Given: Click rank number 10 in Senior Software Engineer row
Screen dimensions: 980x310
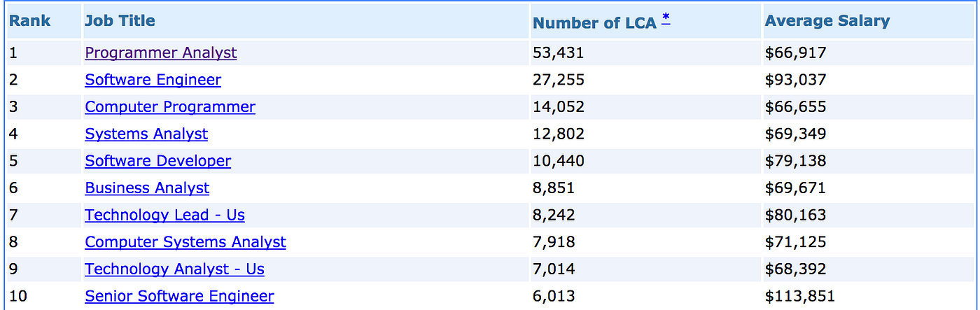Looking at the screenshot, I should pyautogui.click(x=18, y=297).
